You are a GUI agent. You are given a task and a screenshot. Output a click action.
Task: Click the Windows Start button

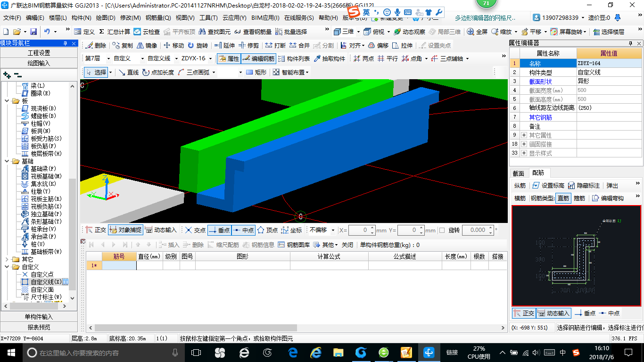click(x=10, y=353)
